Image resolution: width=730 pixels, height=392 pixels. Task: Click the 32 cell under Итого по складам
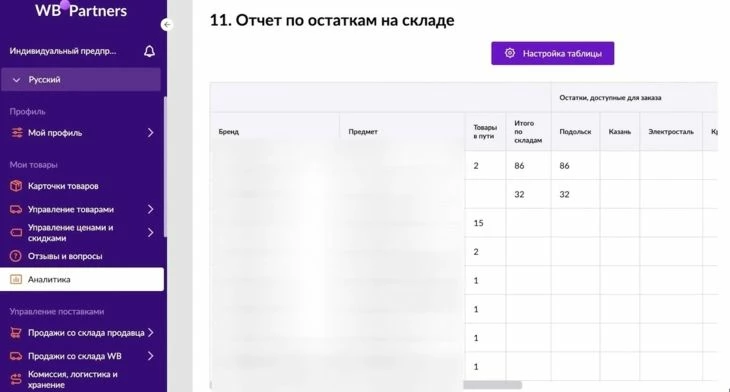point(528,194)
